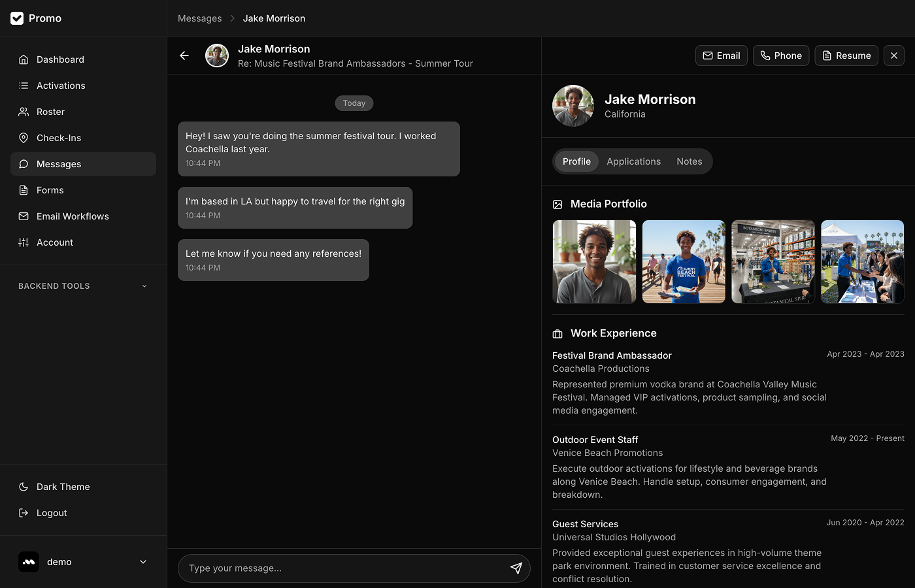Switch to the Applications tab
Image resolution: width=915 pixels, height=588 pixels.
coord(633,161)
